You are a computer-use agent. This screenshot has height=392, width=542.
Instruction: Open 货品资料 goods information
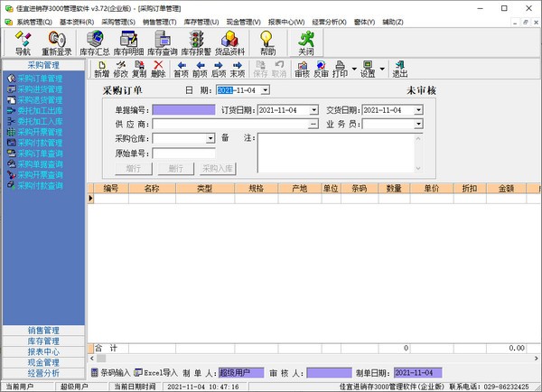[229, 42]
